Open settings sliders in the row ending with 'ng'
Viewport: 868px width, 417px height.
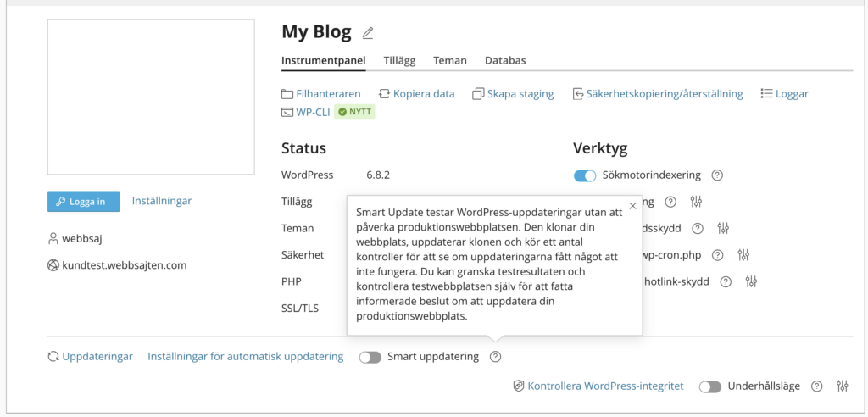click(696, 202)
